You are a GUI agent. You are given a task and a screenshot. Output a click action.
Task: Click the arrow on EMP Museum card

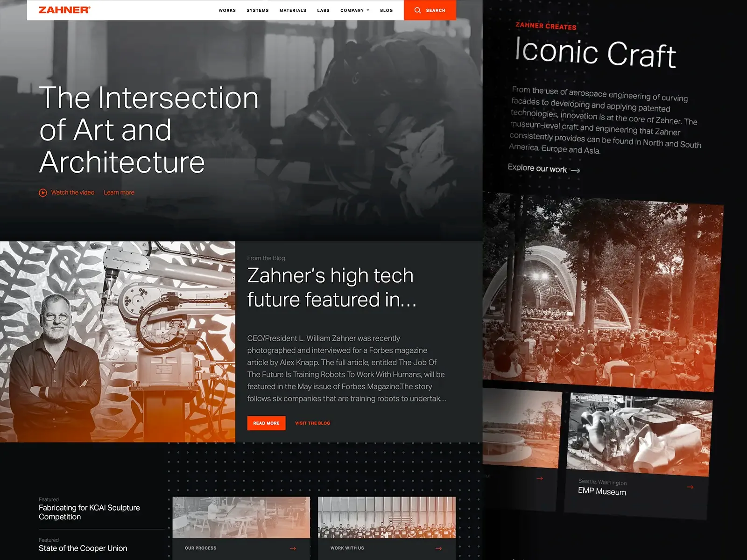[x=690, y=487]
